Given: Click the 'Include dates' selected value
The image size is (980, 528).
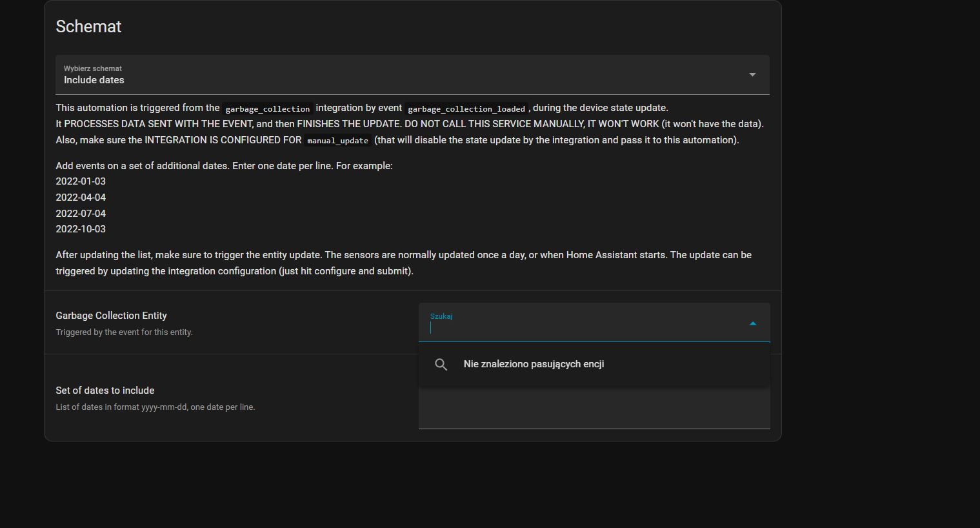Looking at the screenshot, I should [x=94, y=81].
